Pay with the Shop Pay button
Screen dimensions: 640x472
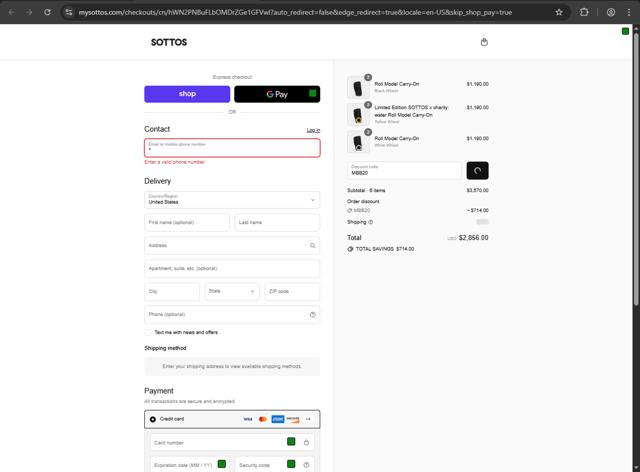(x=187, y=94)
